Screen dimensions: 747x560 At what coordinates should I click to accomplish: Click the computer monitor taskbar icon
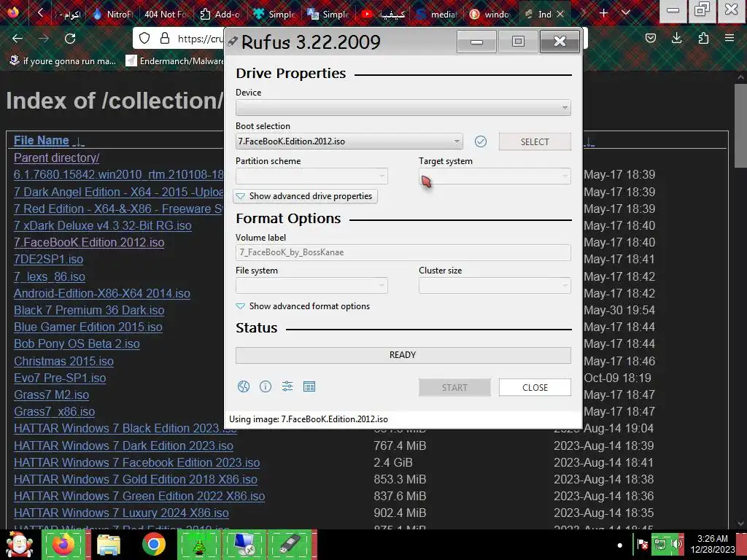coord(244,545)
